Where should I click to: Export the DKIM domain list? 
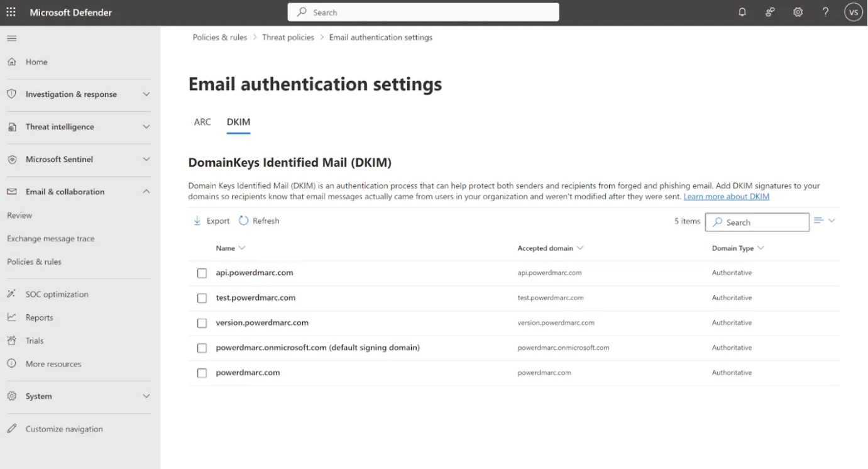(211, 221)
